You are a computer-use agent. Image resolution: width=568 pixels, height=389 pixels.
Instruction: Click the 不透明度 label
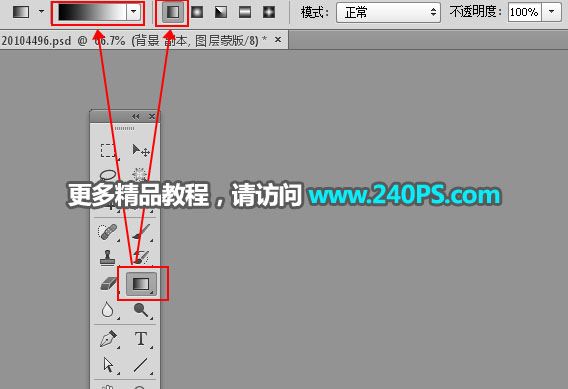(x=476, y=12)
